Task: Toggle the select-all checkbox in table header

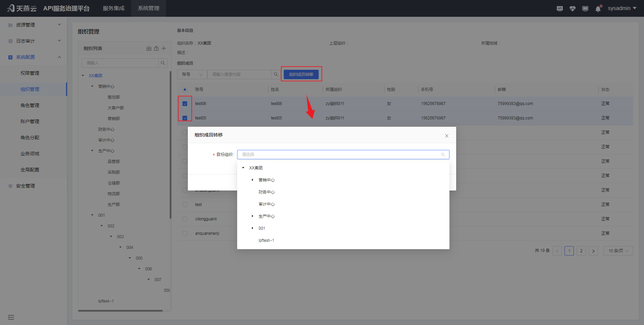Action: [x=185, y=90]
